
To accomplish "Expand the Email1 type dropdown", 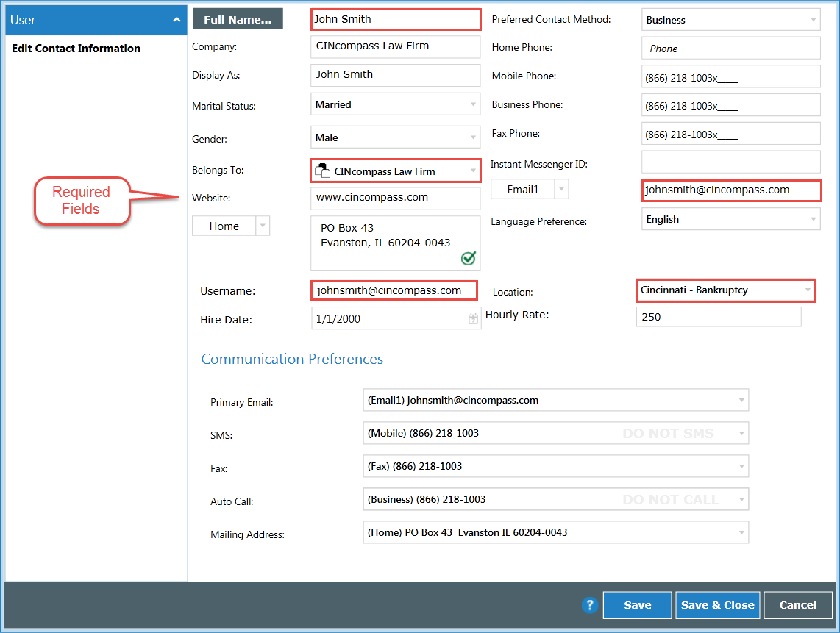I will click(x=560, y=189).
